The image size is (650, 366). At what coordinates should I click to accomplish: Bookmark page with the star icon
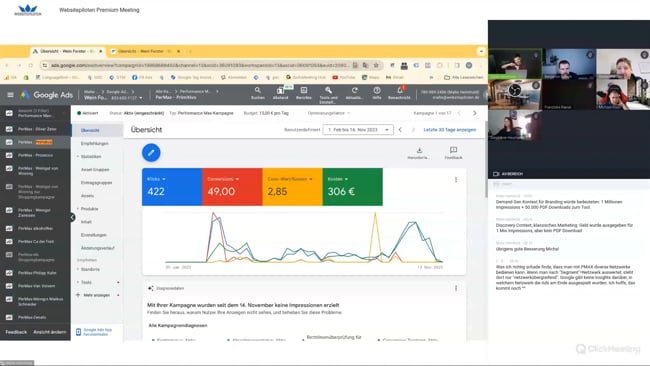tap(376, 65)
